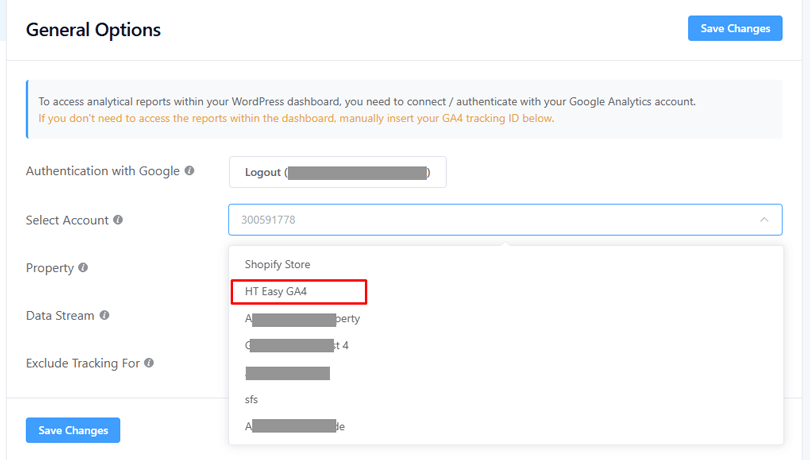The height and width of the screenshot is (460, 810).
Task: Collapse the account dropdown using its chevron
Action: (x=764, y=220)
